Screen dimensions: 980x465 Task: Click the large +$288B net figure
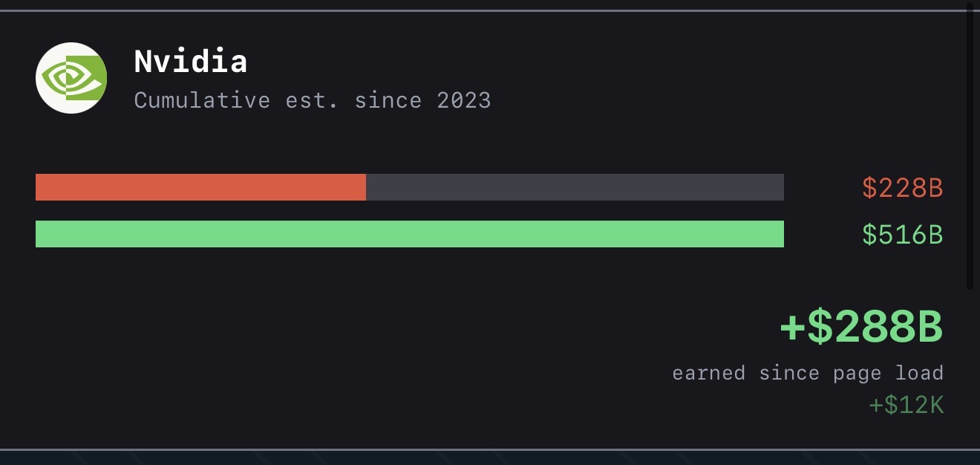point(861,328)
